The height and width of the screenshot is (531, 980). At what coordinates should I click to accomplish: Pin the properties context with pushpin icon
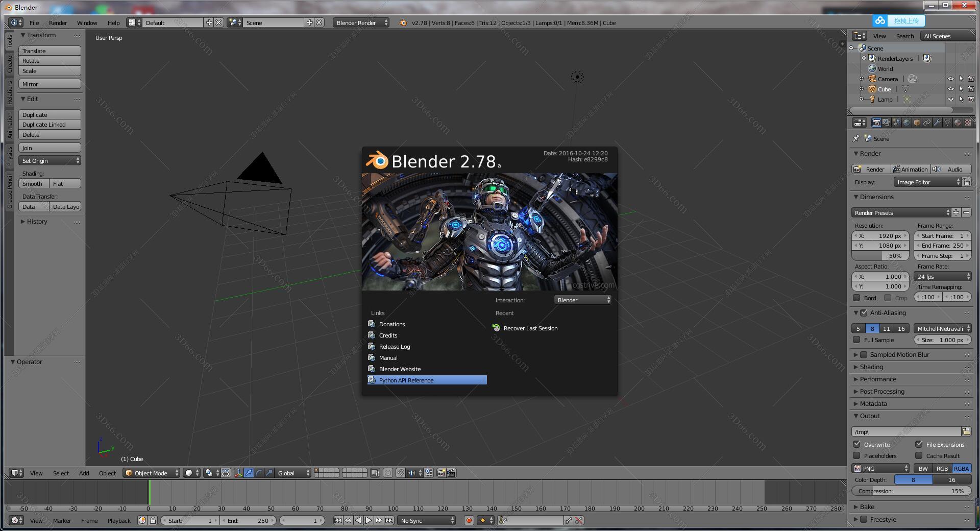coord(856,138)
